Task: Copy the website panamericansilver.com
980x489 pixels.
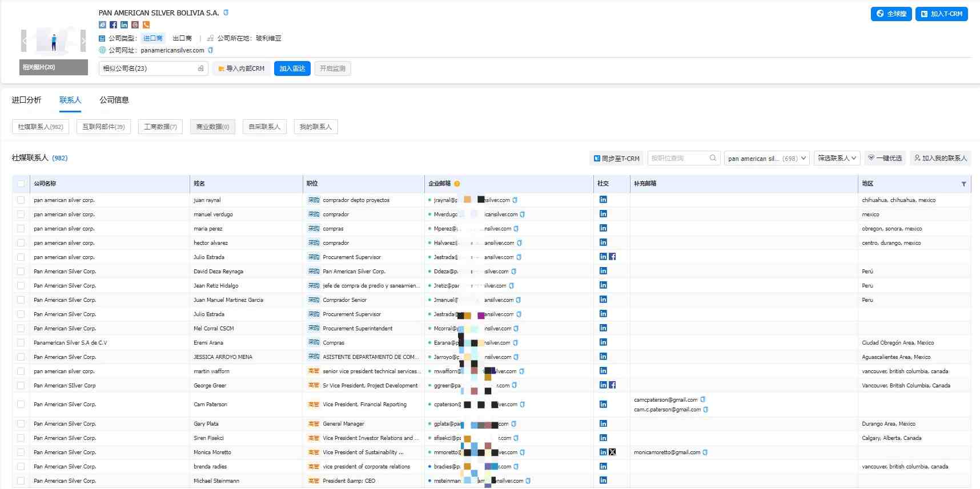Action: pos(210,50)
